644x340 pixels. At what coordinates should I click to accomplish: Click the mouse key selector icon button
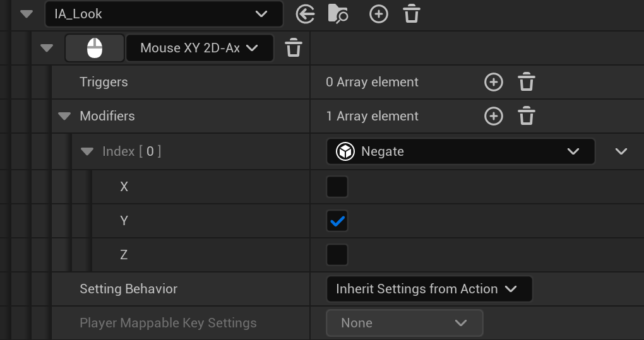pos(94,48)
